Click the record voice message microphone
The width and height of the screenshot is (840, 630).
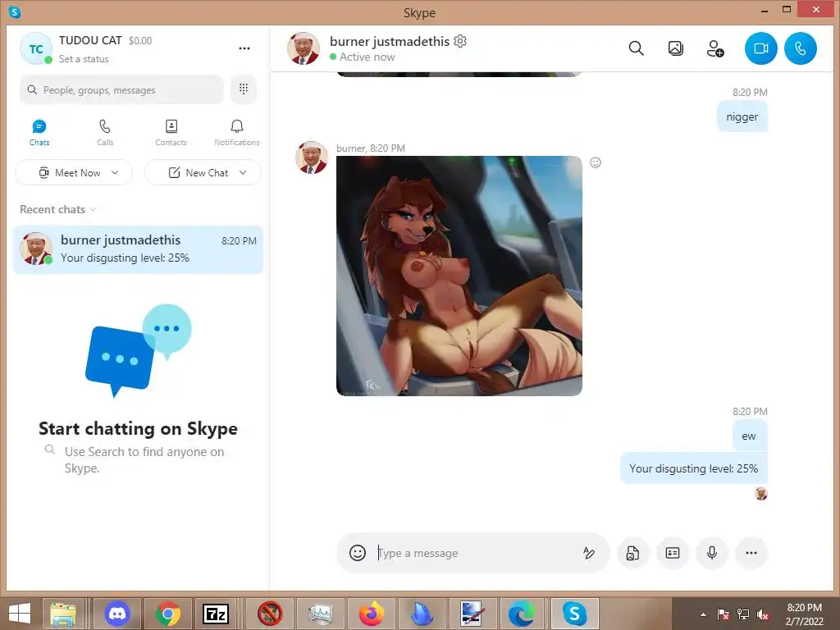click(712, 553)
